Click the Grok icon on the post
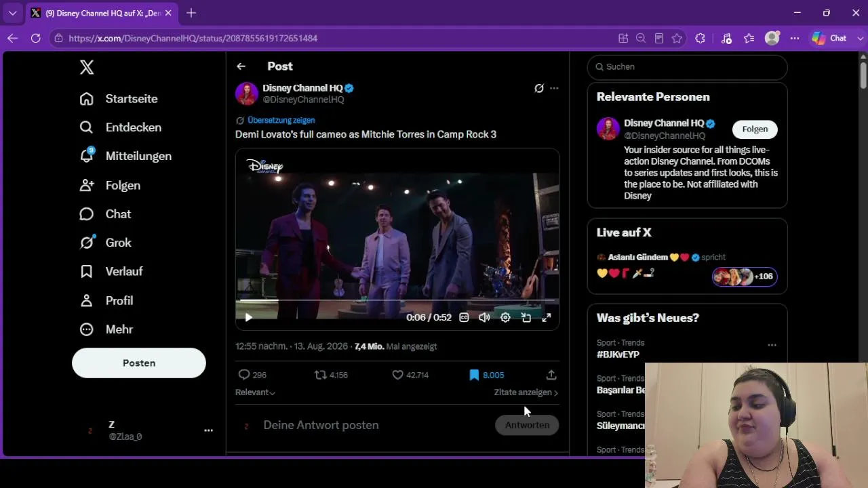 (539, 88)
